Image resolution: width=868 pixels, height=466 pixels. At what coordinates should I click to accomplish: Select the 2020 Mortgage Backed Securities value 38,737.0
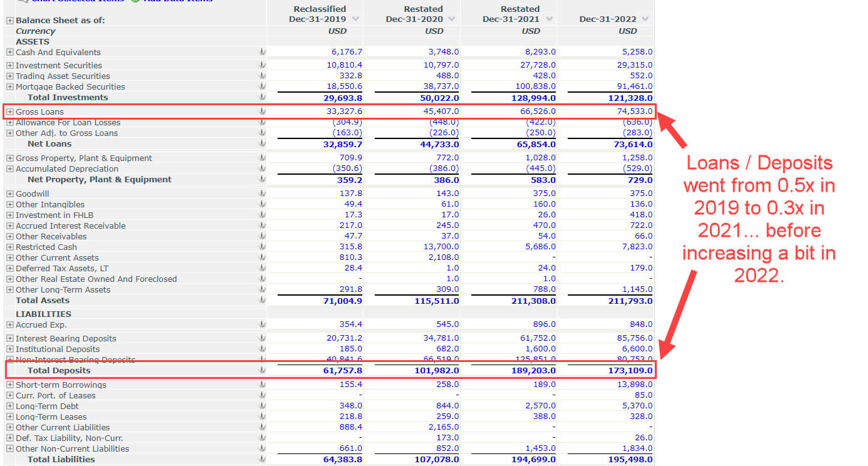tap(441, 86)
